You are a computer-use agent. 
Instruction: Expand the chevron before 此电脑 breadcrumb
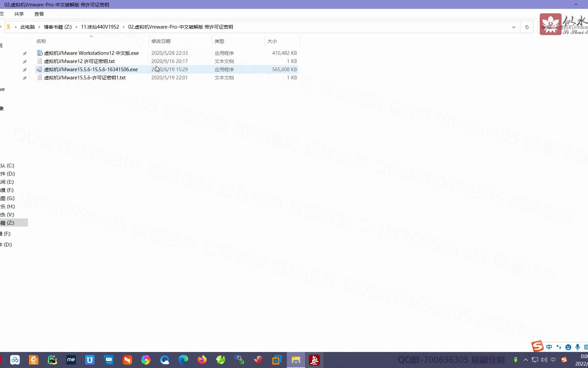tap(16, 27)
